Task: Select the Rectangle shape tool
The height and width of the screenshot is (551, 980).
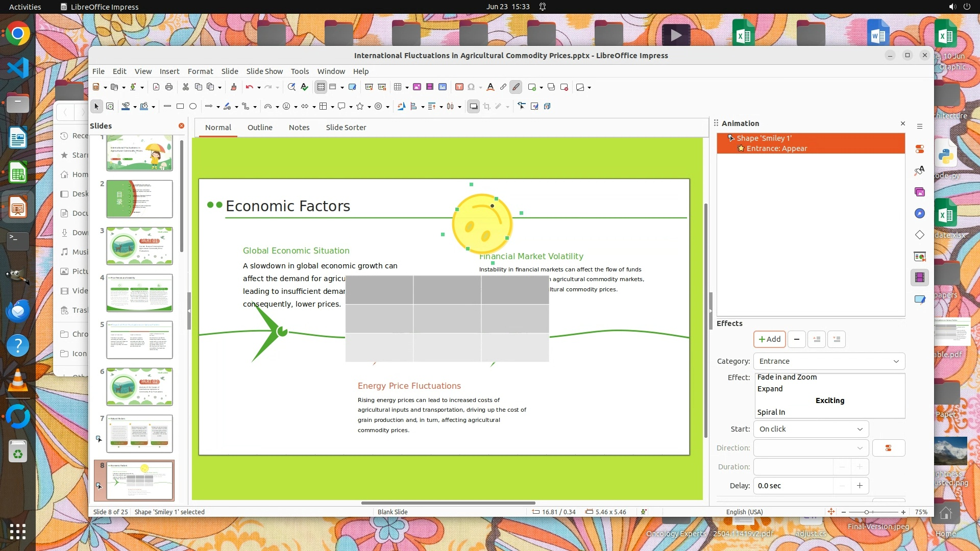Action: pyautogui.click(x=180, y=107)
